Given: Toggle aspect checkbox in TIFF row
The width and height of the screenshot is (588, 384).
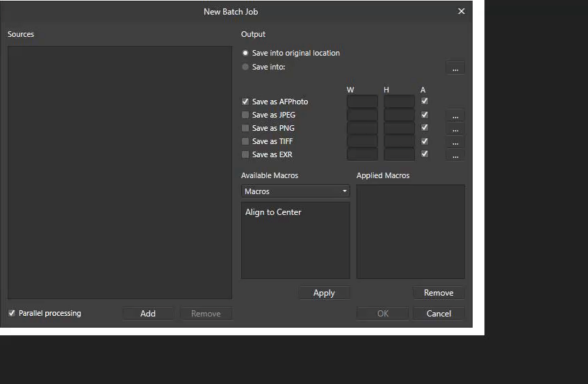Looking at the screenshot, I should tap(425, 141).
